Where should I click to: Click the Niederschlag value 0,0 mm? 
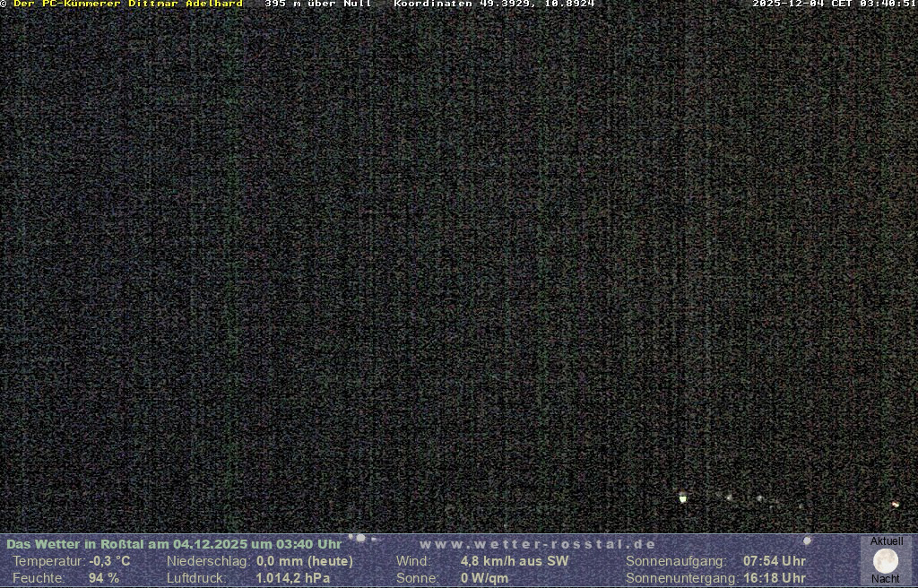(x=304, y=561)
